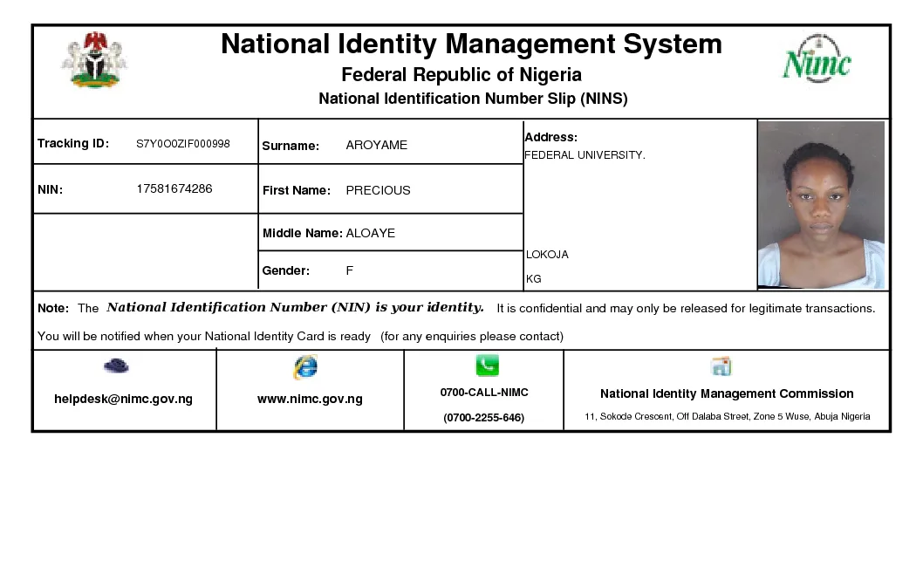Click the NIN number value
Viewport: 923px width, 588px height.
(174, 188)
